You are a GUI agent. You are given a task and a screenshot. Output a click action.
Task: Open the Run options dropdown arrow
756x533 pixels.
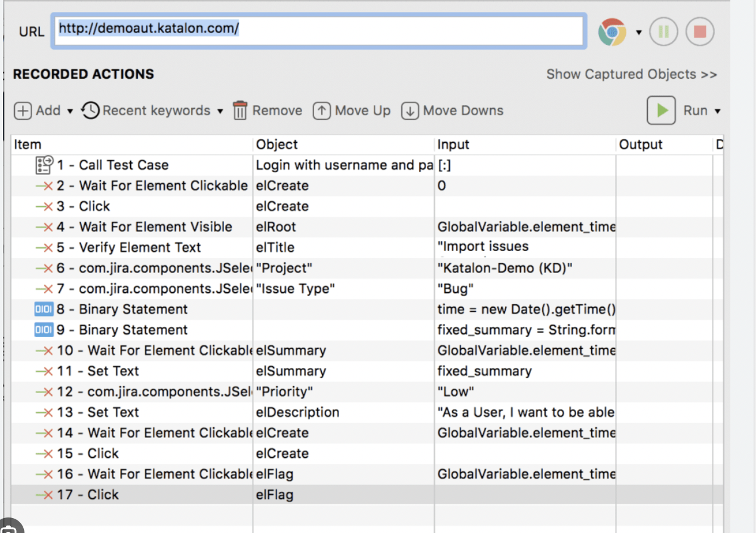[717, 111]
